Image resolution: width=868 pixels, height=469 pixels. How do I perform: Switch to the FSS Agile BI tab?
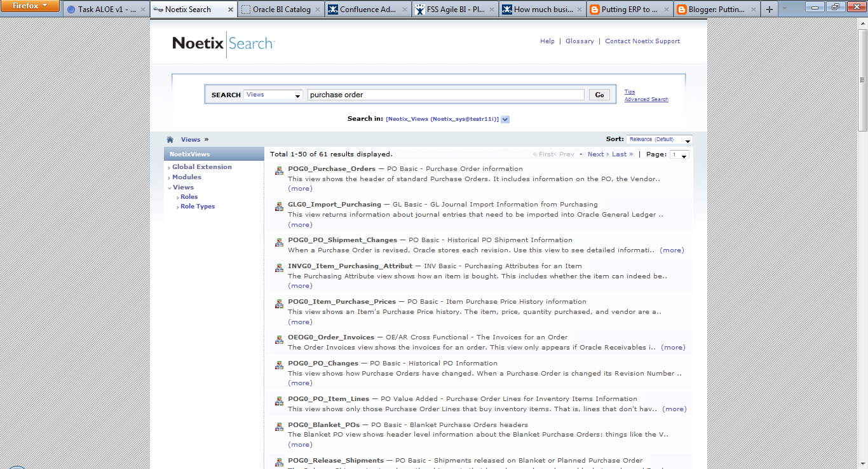[x=455, y=10]
